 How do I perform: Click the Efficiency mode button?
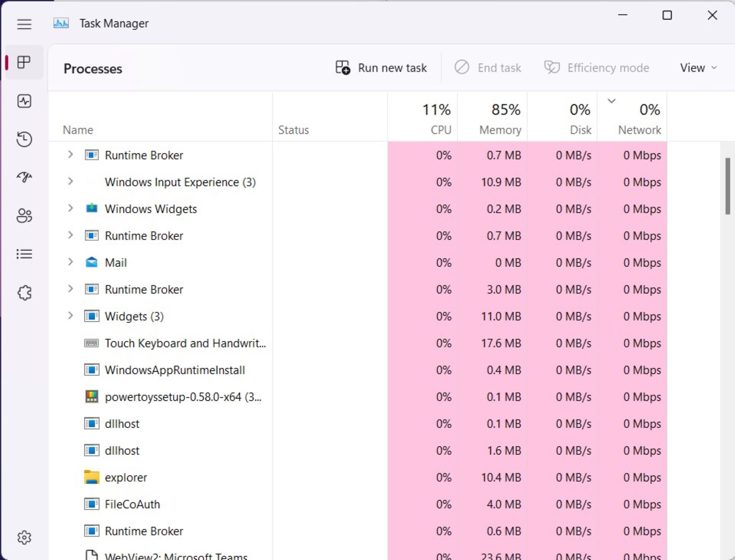point(596,67)
